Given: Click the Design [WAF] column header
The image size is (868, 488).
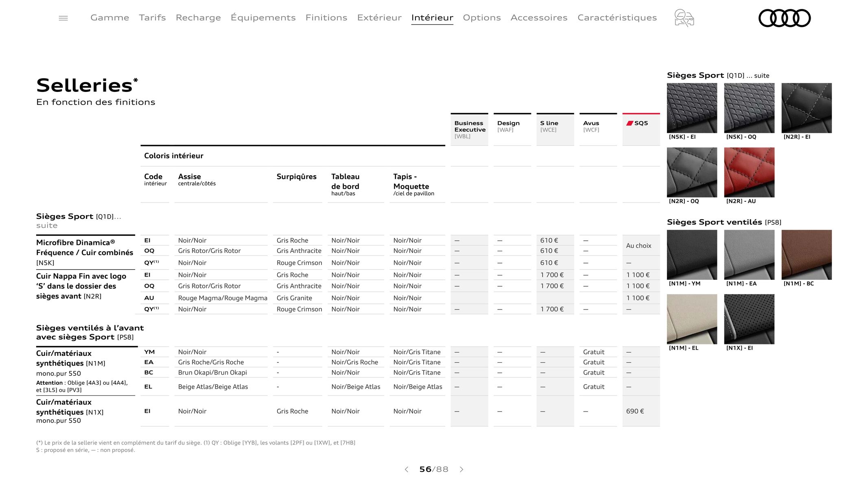Looking at the screenshot, I should pyautogui.click(x=512, y=129).
